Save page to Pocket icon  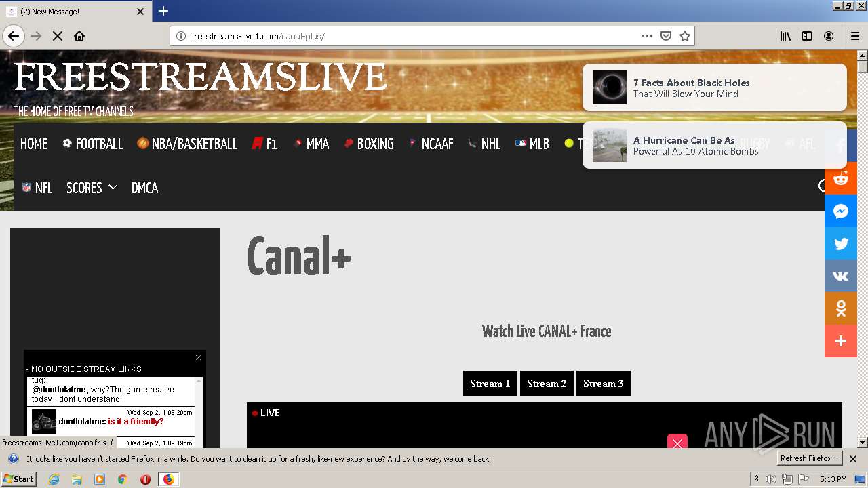click(666, 36)
